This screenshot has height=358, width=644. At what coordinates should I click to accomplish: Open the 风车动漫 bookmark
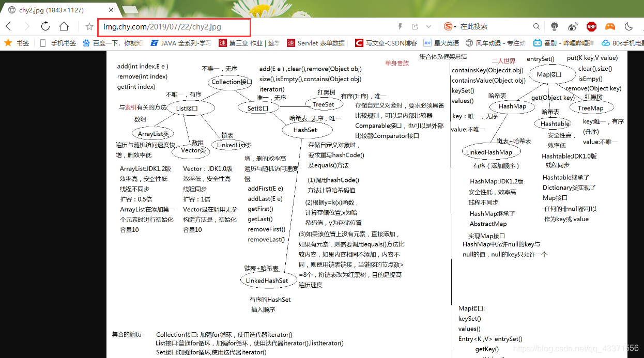coord(496,43)
